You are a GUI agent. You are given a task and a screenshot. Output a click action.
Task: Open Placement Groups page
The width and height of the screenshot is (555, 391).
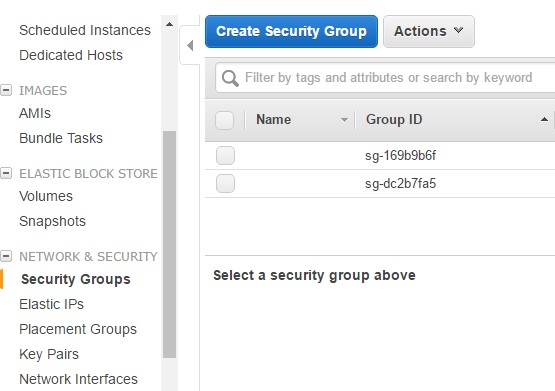coord(78,329)
